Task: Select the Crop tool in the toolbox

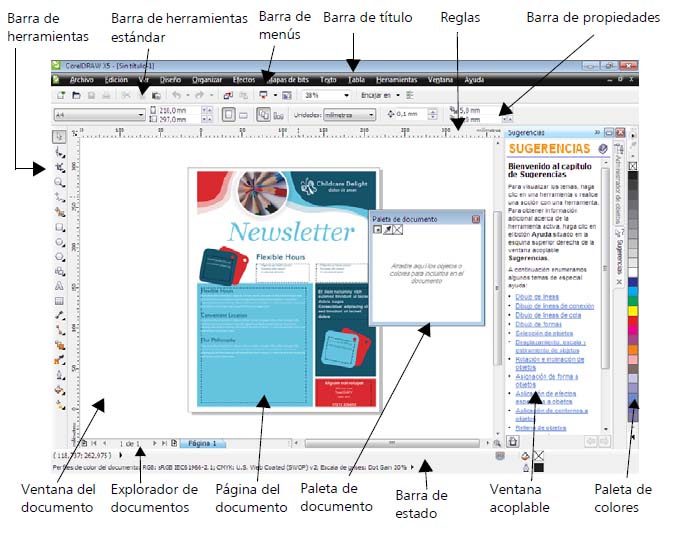Action: (60, 167)
